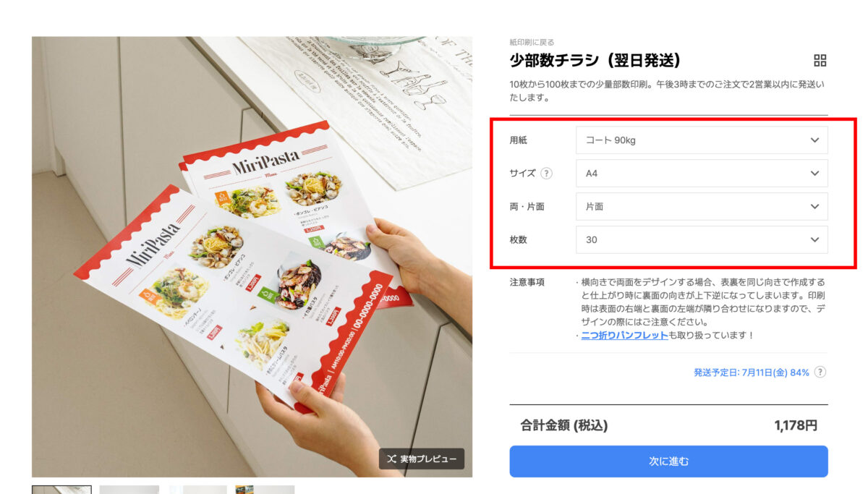
Task: Go back via 紙印刷に戻る link
Action: [532, 43]
